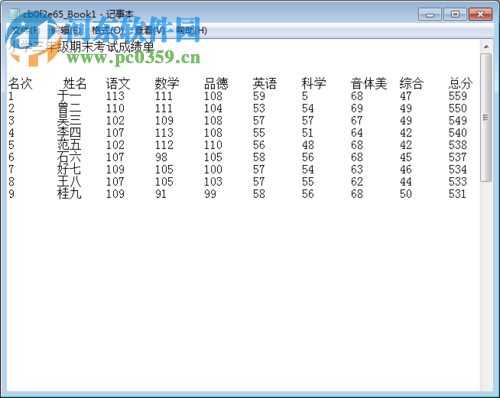Click the name 李四 in the text
Screen dimensions: 500x398
[69, 133]
